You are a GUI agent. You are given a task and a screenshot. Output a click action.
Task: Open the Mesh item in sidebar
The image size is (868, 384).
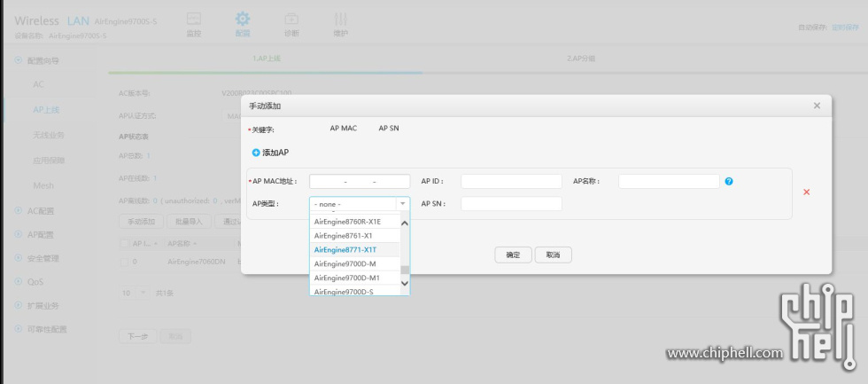43,185
